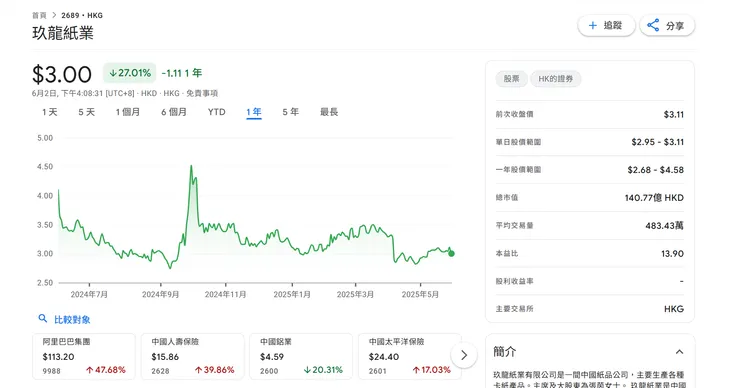Click the chart peak near 4.50

pyautogui.click(x=191, y=166)
